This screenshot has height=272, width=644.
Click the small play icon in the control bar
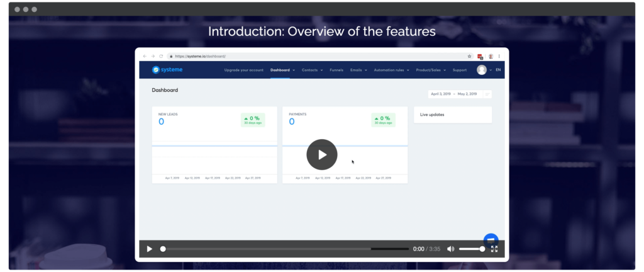click(x=150, y=249)
